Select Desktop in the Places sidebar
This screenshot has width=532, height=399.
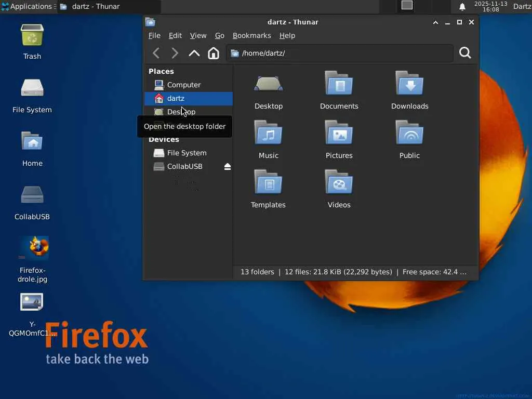pos(189,112)
